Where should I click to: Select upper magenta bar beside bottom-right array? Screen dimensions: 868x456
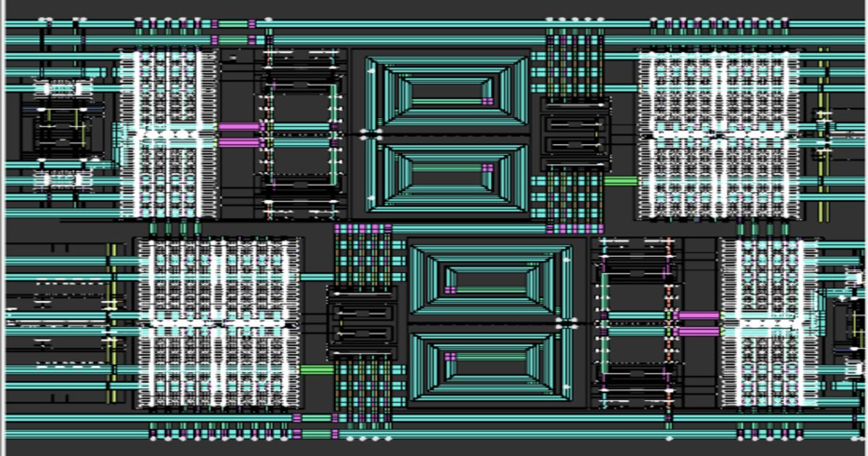698,316
